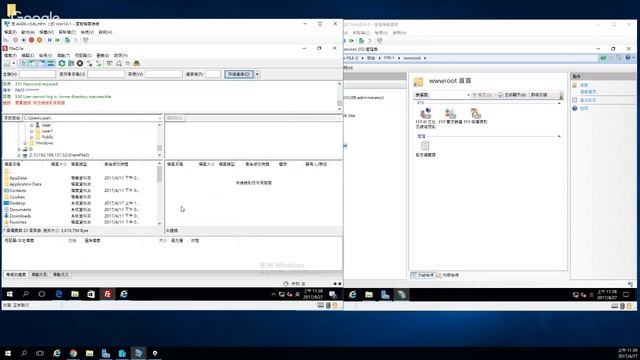640x360 pixels.
Task: Toggle message log display in FileZilla toolbar
Action: coord(24,64)
